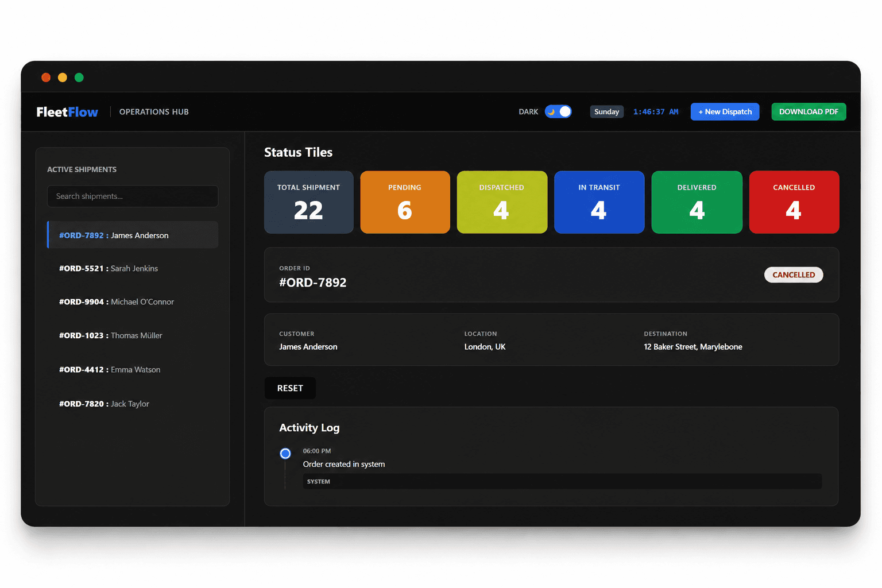Click the green DELIVERED tile
The width and height of the screenshot is (882, 588).
point(697,202)
